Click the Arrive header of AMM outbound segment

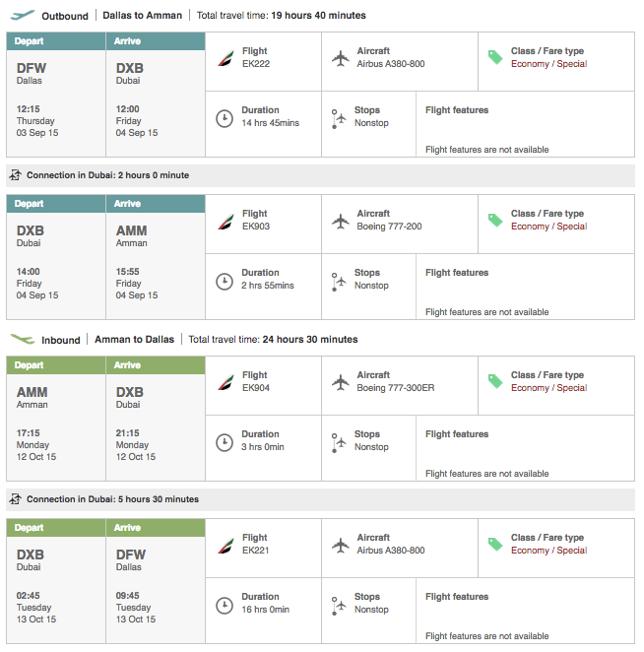[156, 204]
